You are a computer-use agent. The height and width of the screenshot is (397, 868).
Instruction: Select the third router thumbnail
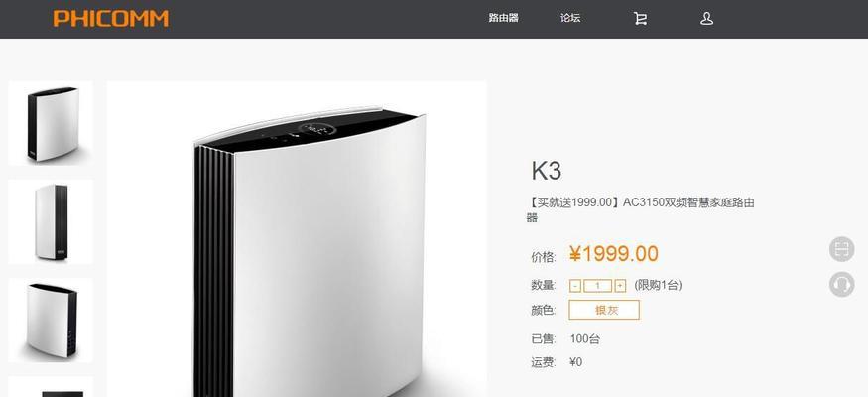(x=51, y=320)
